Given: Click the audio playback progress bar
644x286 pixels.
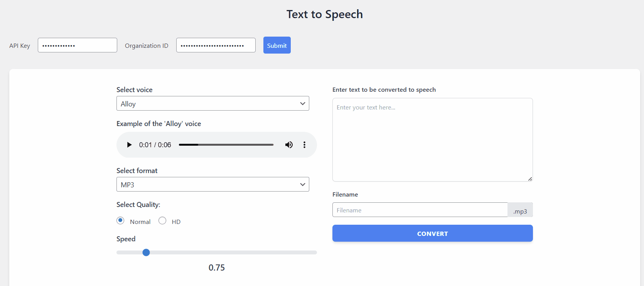Looking at the screenshot, I should pyautogui.click(x=226, y=145).
